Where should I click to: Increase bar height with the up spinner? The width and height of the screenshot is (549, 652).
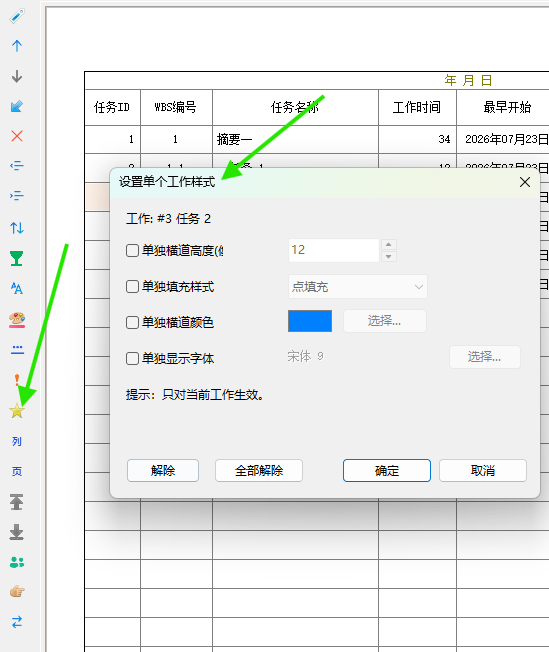coord(388,244)
